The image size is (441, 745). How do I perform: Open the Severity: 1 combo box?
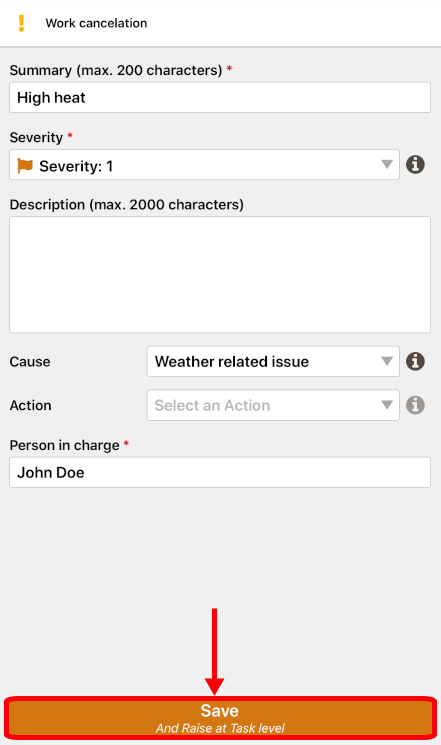(x=204, y=165)
